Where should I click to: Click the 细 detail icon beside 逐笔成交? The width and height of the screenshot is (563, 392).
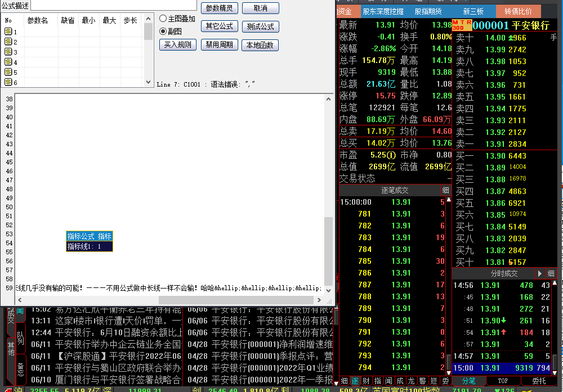(445, 190)
